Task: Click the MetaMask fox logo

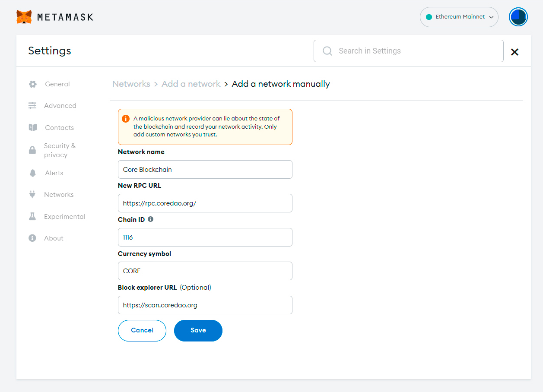Action: coord(24,17)
